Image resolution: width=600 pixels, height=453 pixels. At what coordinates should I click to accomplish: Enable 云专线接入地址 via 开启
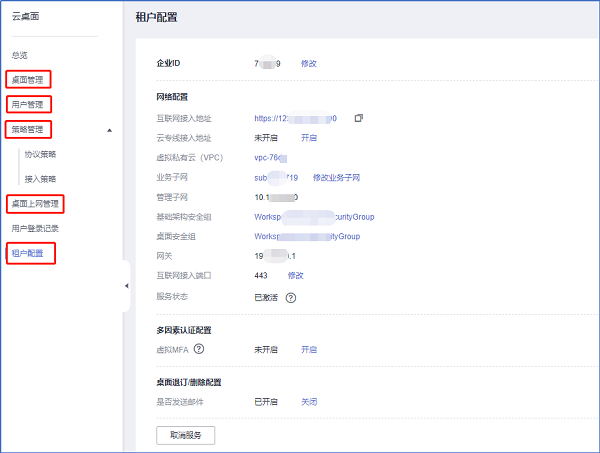pos(309,138)
